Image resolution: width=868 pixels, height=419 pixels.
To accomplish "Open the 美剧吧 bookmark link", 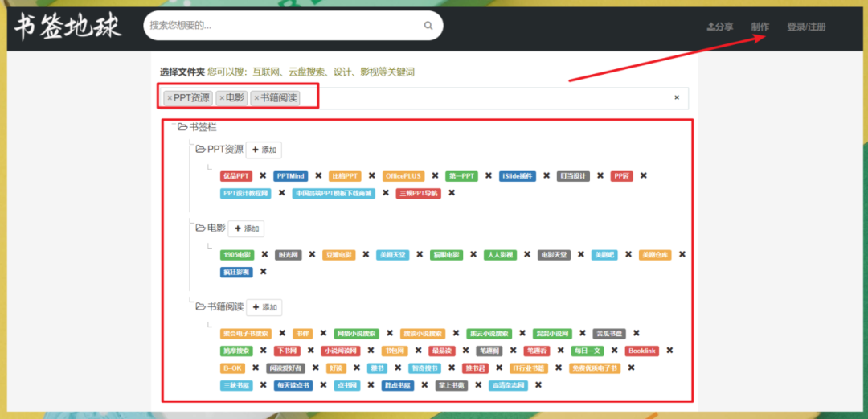I will tap(604, 255).
